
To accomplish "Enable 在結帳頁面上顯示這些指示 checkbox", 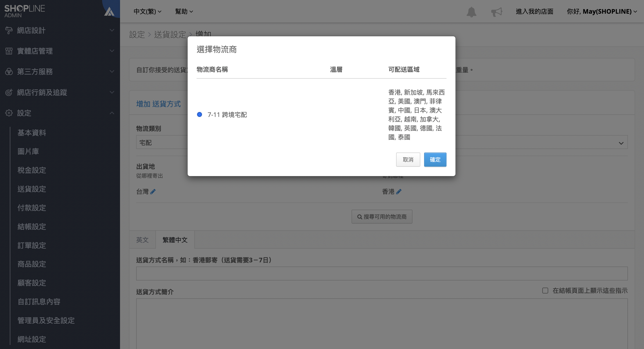I will pos(545,291).
